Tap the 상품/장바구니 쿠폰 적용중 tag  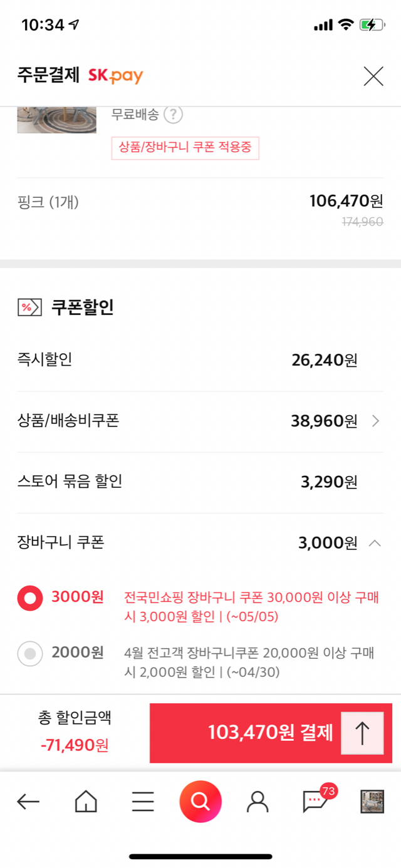(x=185, y=148)
